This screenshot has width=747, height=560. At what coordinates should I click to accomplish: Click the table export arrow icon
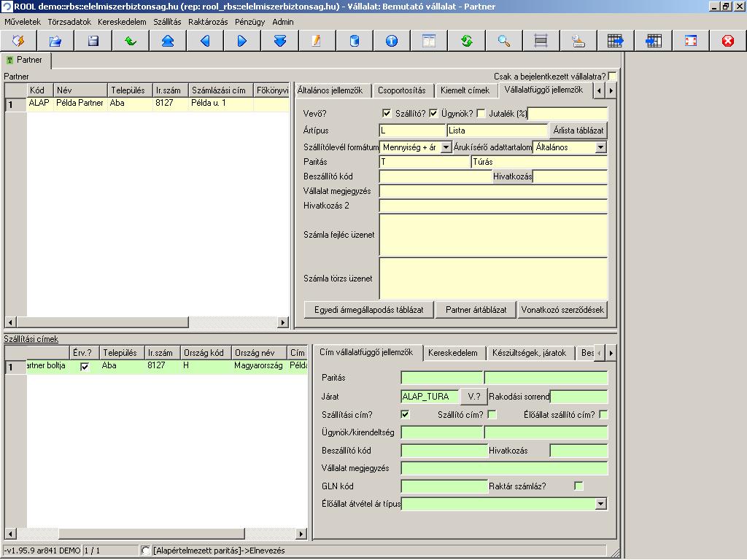coord(616,41)
